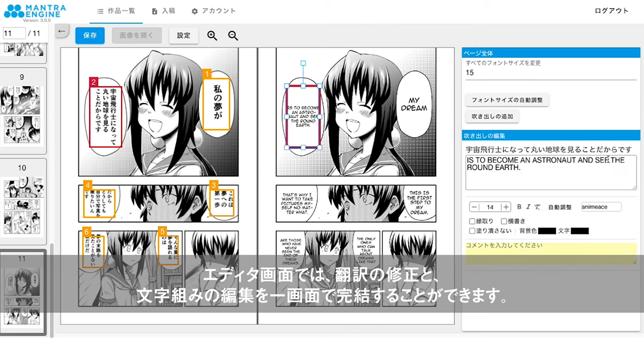The image size is (644, 338).
Task: Select bubble marker number 1
Action: click(207, 74)
